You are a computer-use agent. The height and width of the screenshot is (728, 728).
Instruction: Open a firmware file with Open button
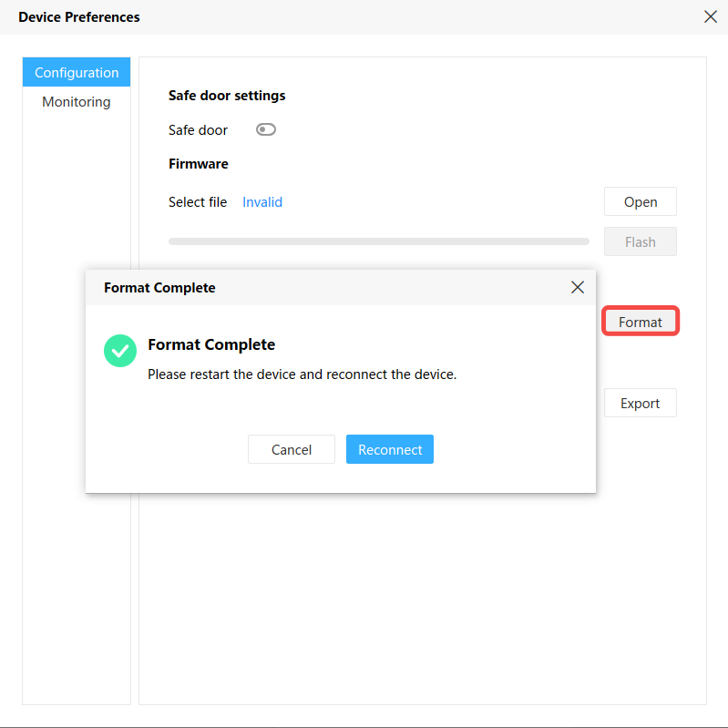pyautogui.click(x=640, y=201)
